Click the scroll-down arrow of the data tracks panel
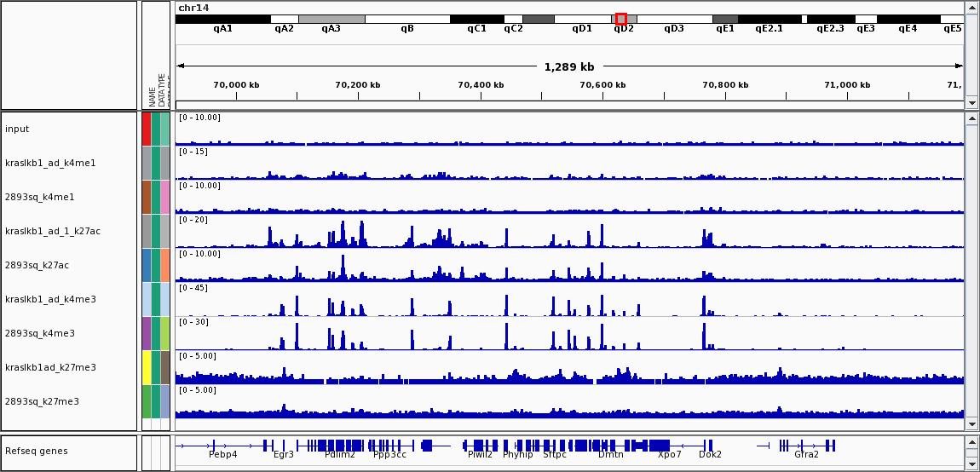The width and height of the screenshot is (980, 472). coord(971,423)
